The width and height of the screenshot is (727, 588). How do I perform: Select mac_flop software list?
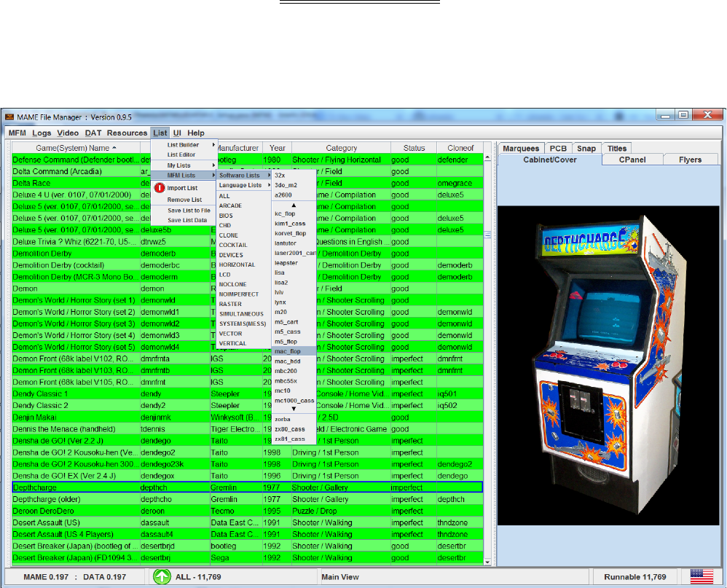point(294,351)
